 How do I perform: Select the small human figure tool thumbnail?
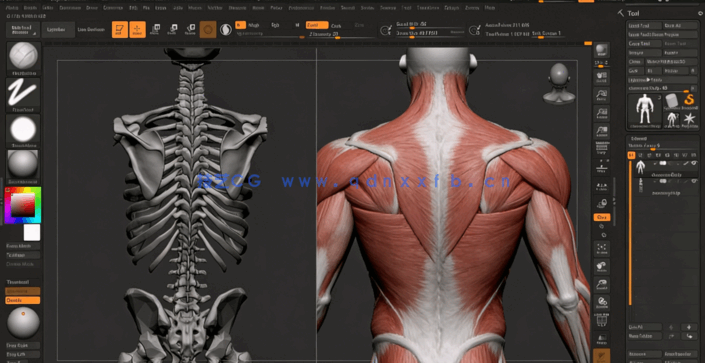pos(672,119)
